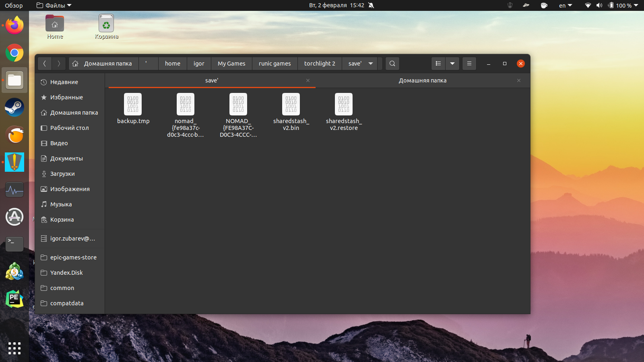This screenshot has height=362, width=644.
Task: Open Документы via its sidebar folder icon
Action: point(44,158)
